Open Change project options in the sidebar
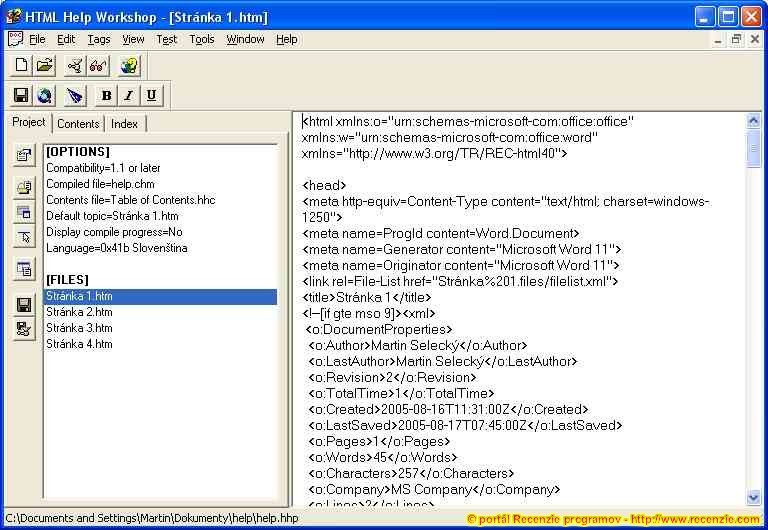 (x=24, y=155)
